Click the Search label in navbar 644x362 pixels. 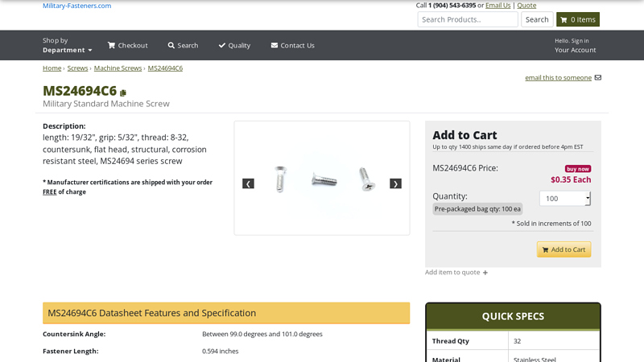coord(188,45)
